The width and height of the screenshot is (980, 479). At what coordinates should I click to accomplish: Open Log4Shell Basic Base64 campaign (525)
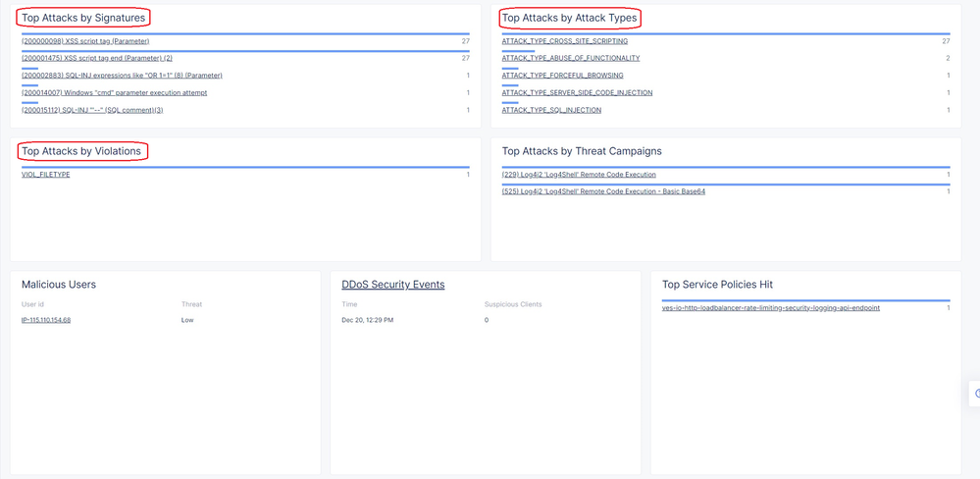[x=603, y=191]
